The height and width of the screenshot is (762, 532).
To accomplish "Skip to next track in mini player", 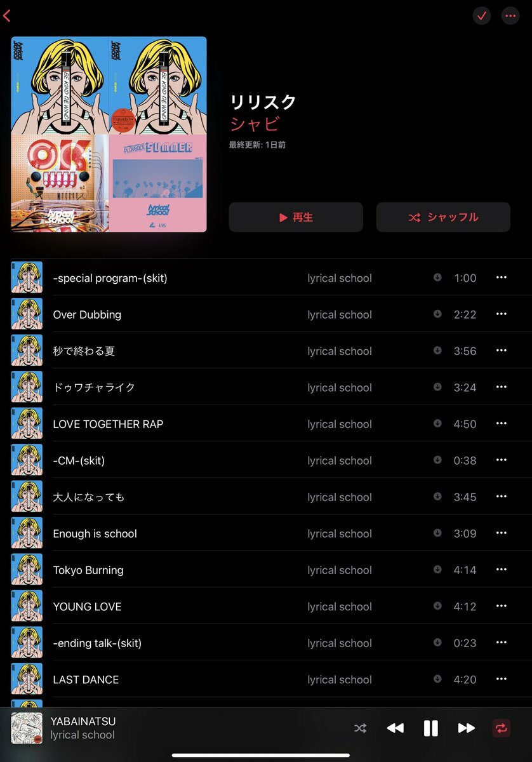I will (467, 728).
